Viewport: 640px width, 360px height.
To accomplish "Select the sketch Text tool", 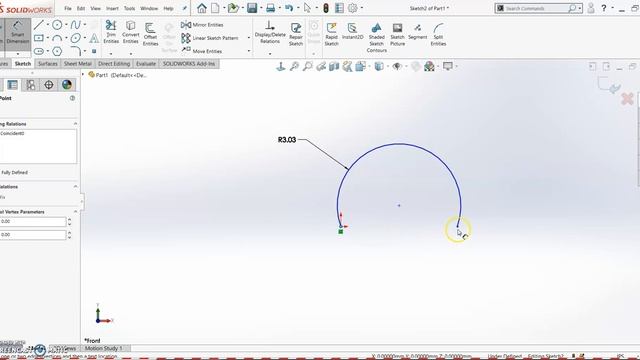I will coord(94,38).
